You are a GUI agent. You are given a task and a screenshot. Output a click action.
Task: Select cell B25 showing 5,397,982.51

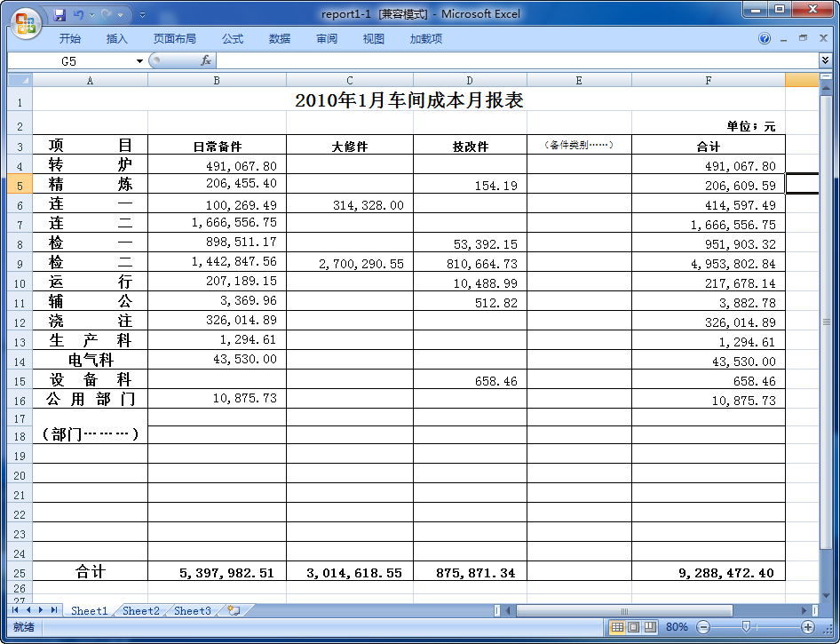point(217,573)
